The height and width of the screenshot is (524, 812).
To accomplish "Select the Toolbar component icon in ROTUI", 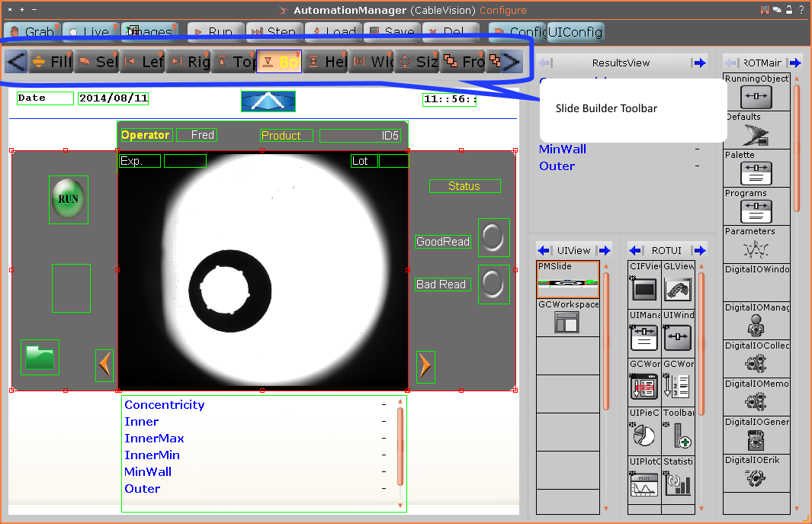I will pos(679,431).
